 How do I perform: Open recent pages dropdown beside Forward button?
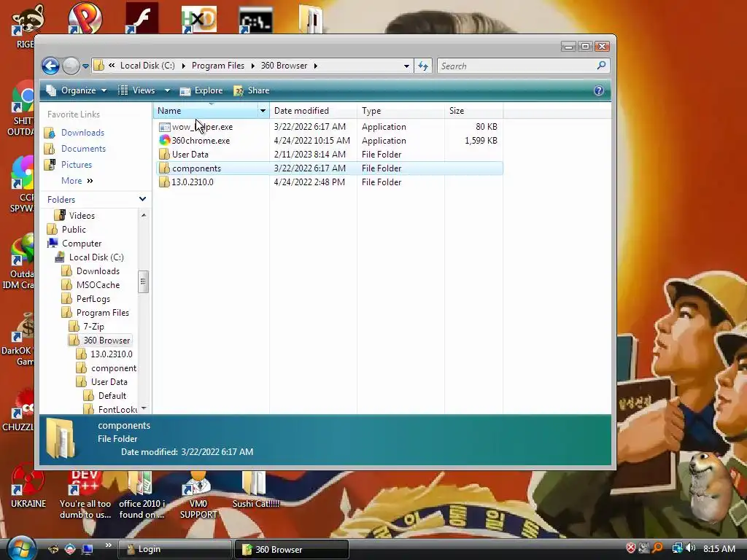click(x=86, y=66)
